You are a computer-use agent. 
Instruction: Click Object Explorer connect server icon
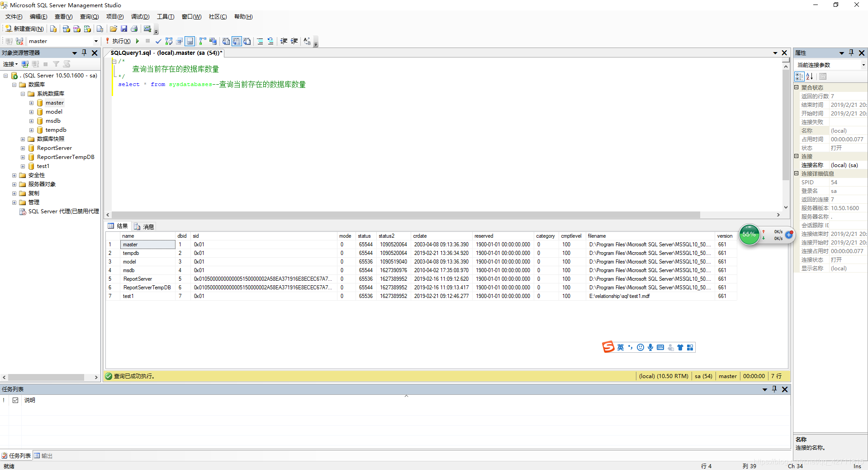25,64
